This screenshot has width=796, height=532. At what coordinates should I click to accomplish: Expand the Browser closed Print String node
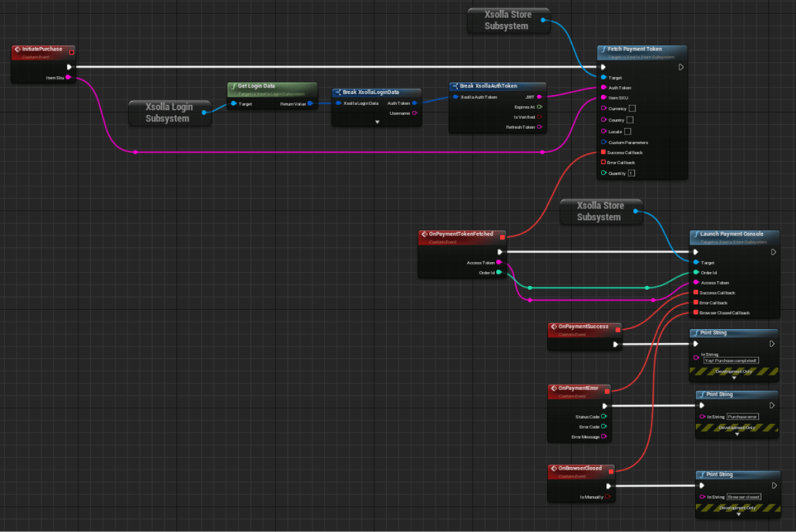coord(737,514)
